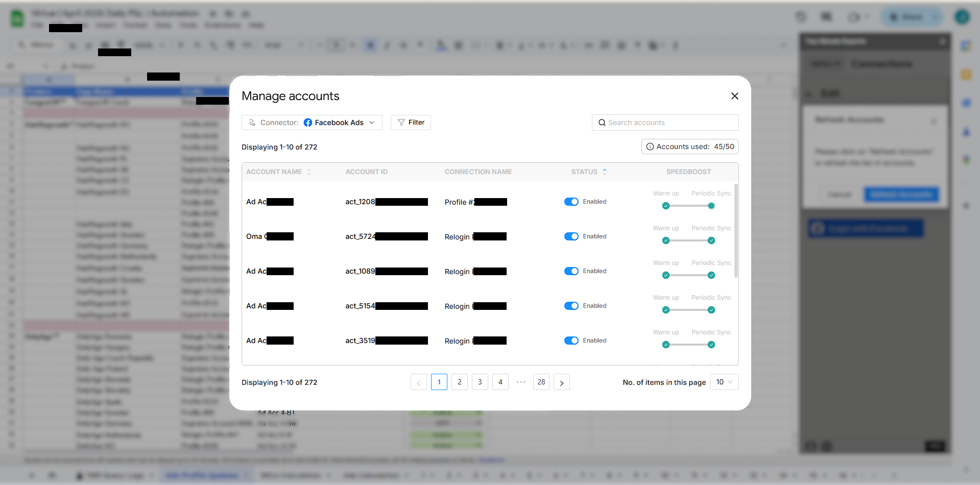Turn off the last visible account's Enabled toggle
The width and height of the screenshot is (980, 485).
pyautogui.click(x=571, y=341)
